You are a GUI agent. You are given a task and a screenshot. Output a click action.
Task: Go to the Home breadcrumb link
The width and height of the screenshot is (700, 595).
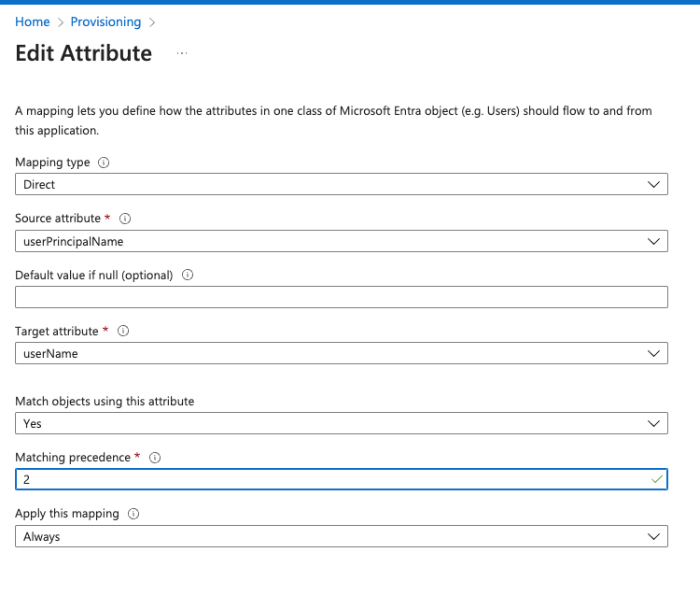click(x=32, y=21)
